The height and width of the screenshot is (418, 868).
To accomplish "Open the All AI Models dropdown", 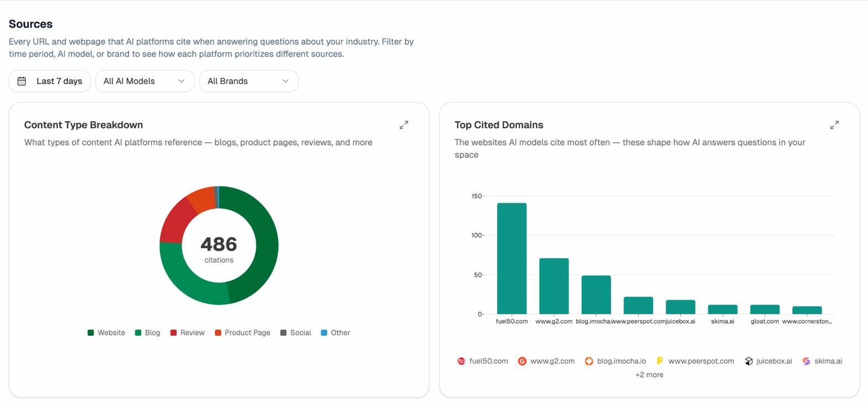I will tap(144, 81).
